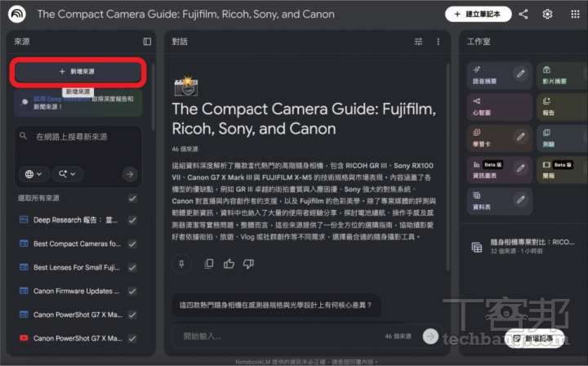Generate 報告 report
The image size is (588, 366).
562,106
